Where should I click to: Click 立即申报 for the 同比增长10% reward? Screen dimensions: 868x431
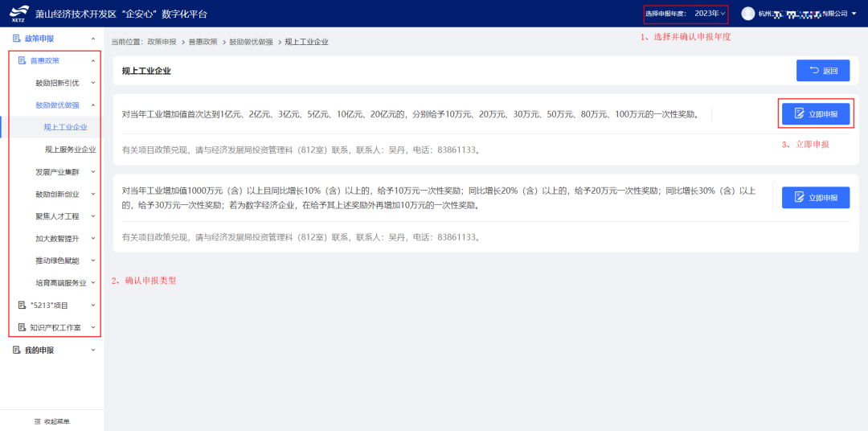coord(816,197)
